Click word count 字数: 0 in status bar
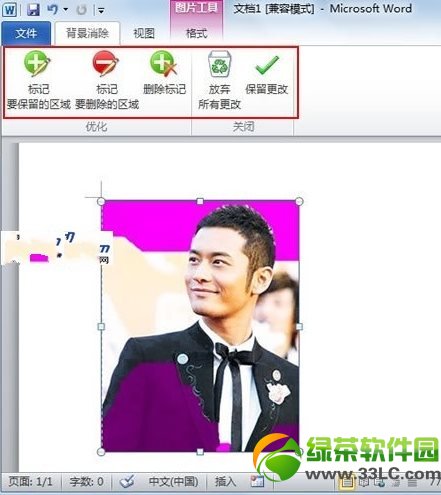The width and height of the screenshot is (441, 495). pyautogui.click(x=86, y=481)
